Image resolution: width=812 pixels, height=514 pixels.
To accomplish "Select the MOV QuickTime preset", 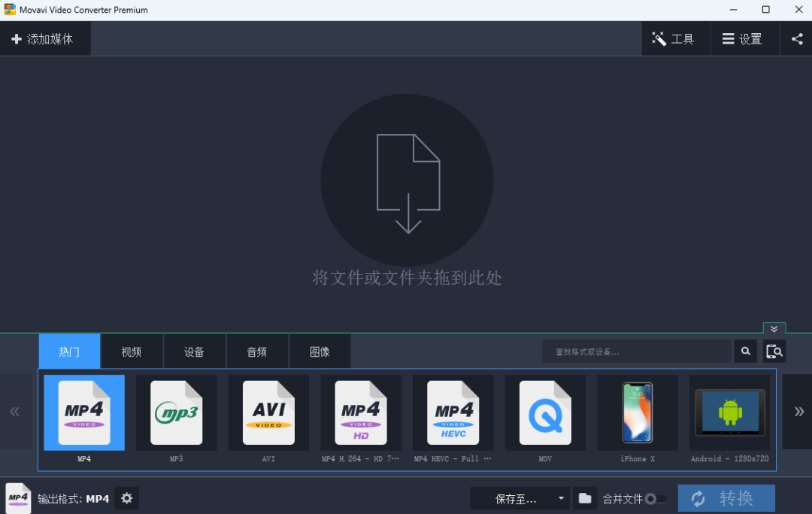I will (x=545, y=412).
